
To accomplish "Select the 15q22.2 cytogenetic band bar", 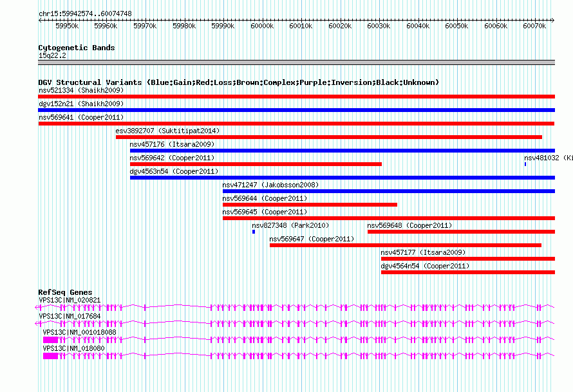I will [x=296, y=62].
